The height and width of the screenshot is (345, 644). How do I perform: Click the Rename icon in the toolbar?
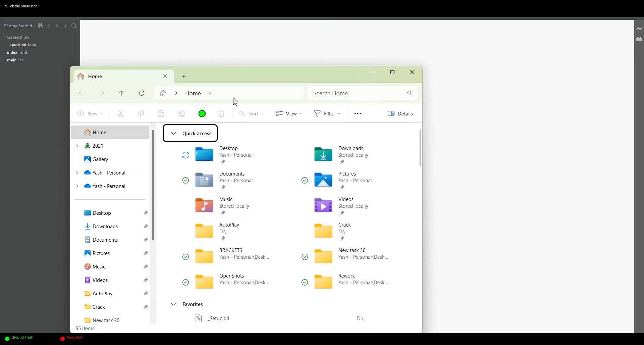[x=181, y=114]
